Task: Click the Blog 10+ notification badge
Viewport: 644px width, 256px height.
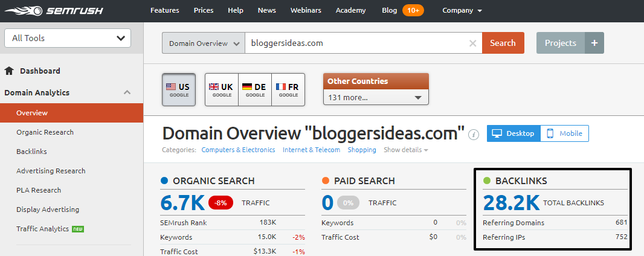Action: [x=413, y=11]
